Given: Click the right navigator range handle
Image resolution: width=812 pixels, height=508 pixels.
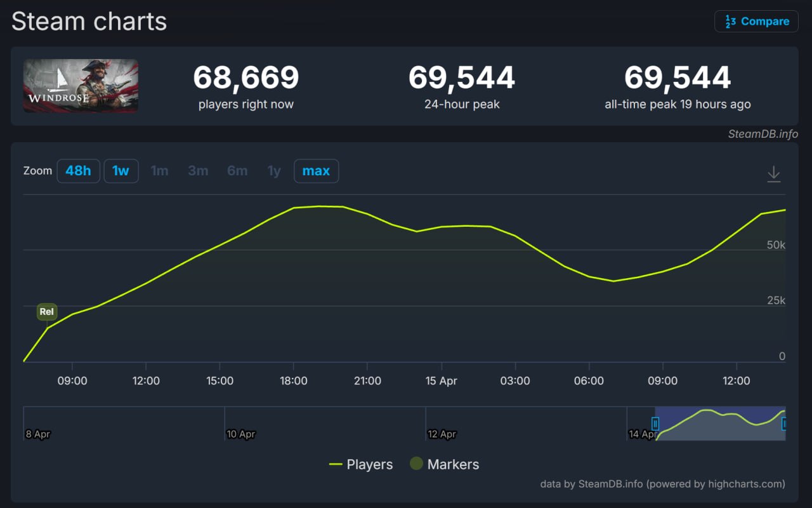Looking at the screenshot, I should pyautogui.click(x=784, y=424).
